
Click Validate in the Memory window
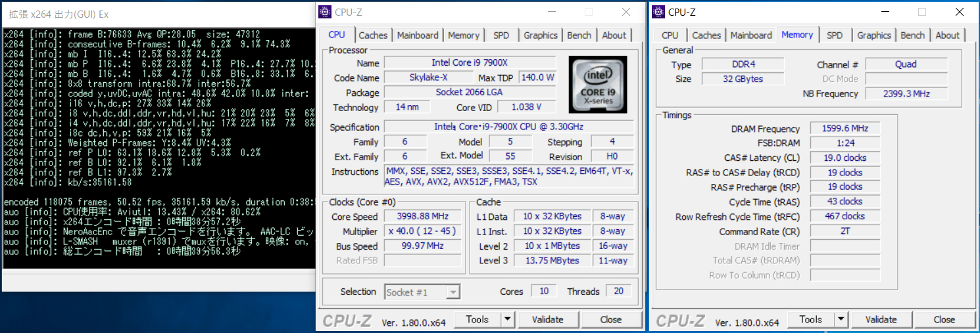881,320
